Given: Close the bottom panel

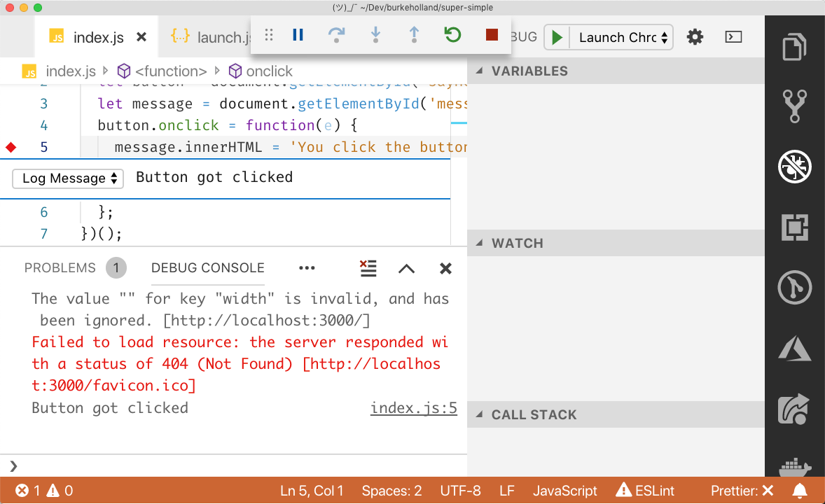Looking at the screenshot, I should point(445,268).
